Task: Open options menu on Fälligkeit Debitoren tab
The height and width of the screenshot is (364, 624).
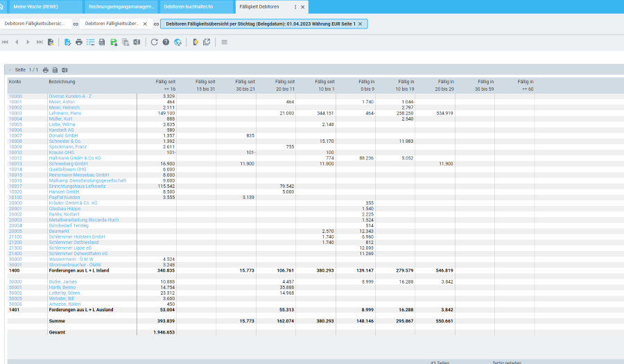Action: pyautogui.click(x=296, y=6)
